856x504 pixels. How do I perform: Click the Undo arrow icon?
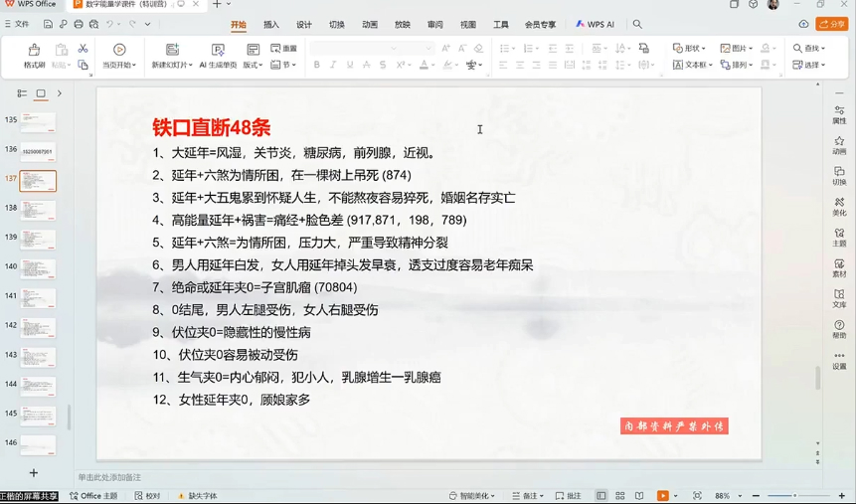click(109, 24)
